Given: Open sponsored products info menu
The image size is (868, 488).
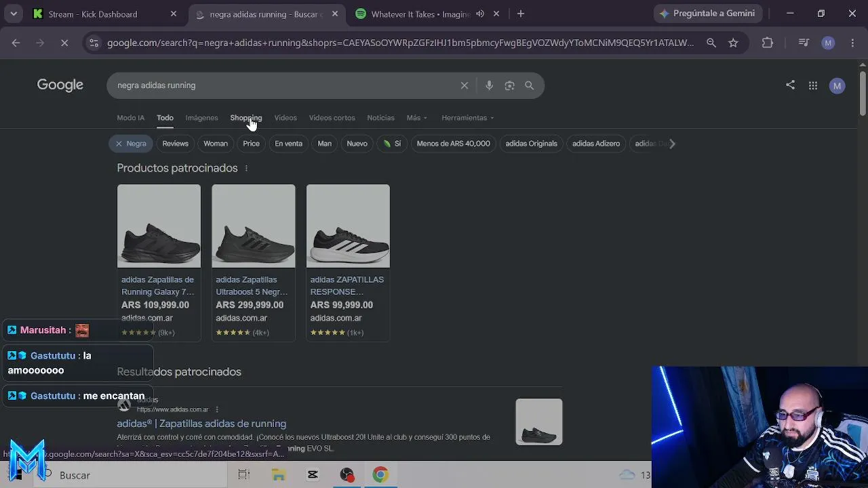Looking at the screenshot, I should coord(246,168).
